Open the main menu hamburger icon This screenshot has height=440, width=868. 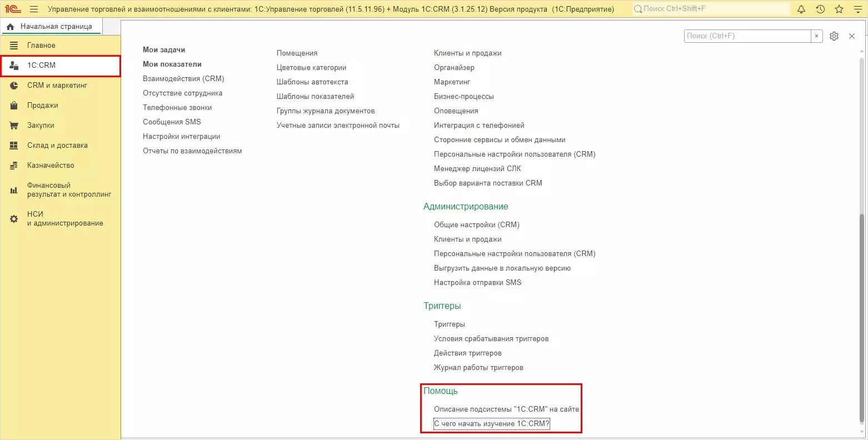(34, 9)
